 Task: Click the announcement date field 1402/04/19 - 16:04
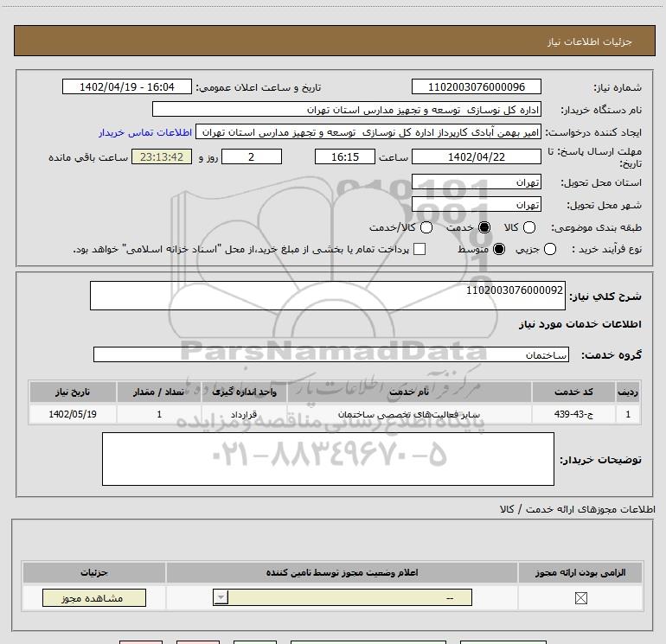(x=127, y=86)
